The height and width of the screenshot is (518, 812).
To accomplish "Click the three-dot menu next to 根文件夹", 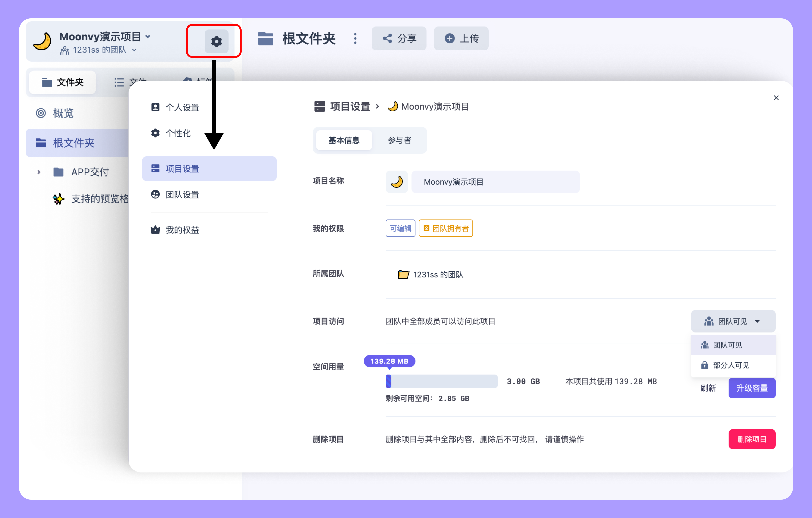I will pyautogui.click(x=355, y=38).
